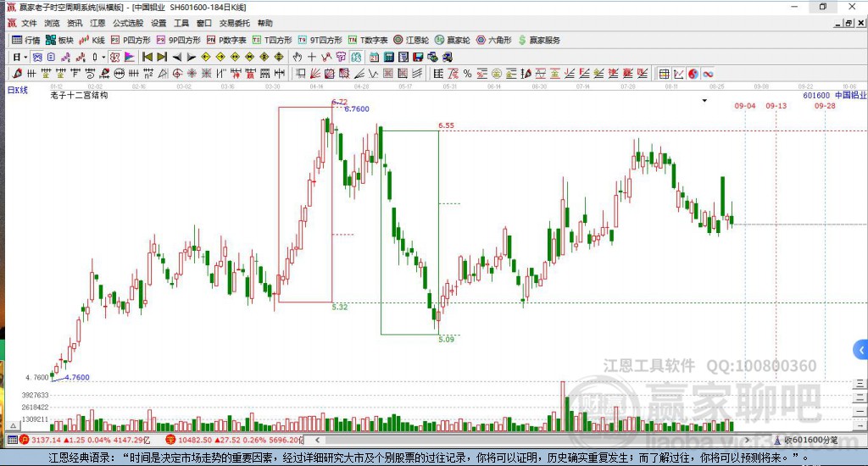
Task: Open the 9P四方形 tool
Action: click(178, 40)
